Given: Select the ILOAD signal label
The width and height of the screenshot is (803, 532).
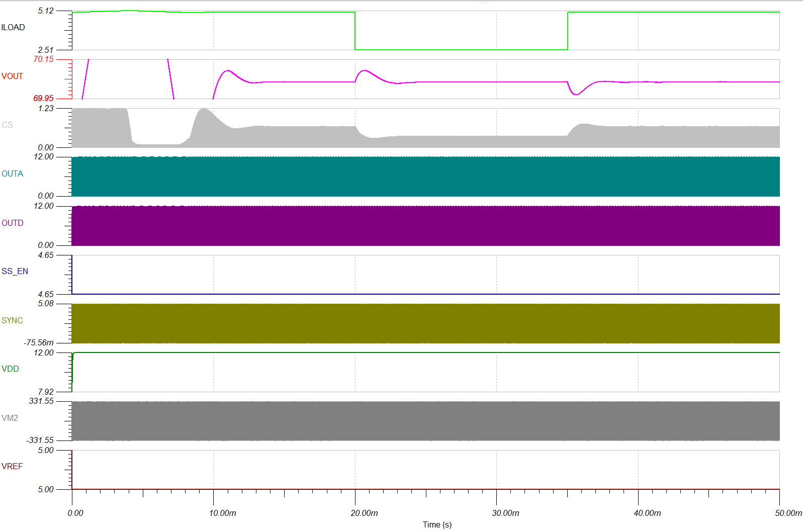Looking at the screenshot, I should [x=13, y=27].
